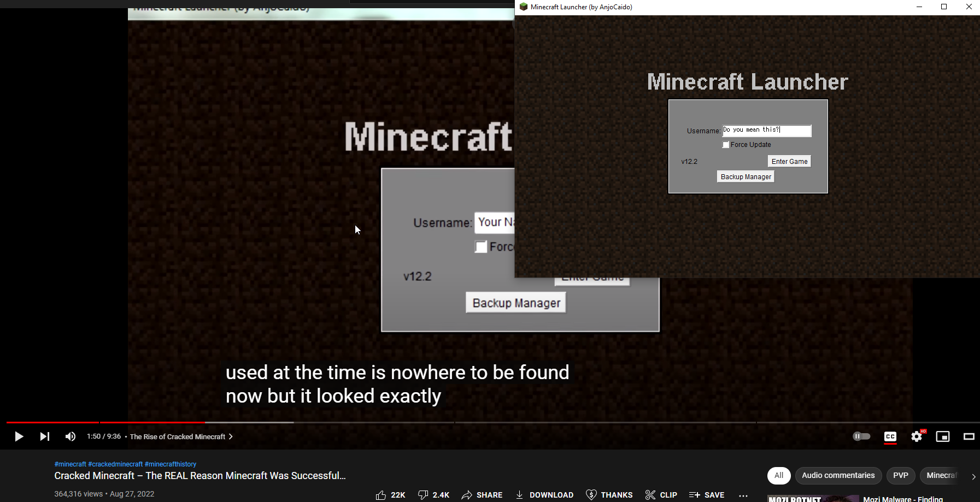Enable subtitles with the CC icon
This screenshot has width=980, height=502.
click(890, 437)
